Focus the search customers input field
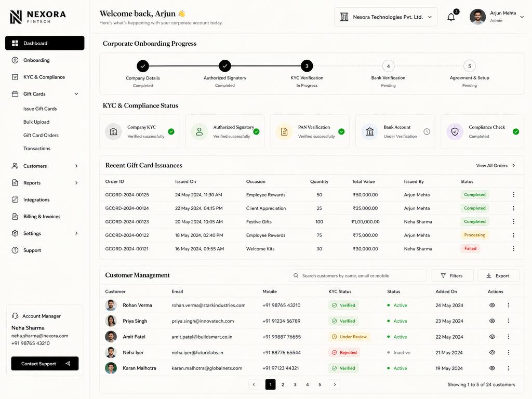 point(357,275)
